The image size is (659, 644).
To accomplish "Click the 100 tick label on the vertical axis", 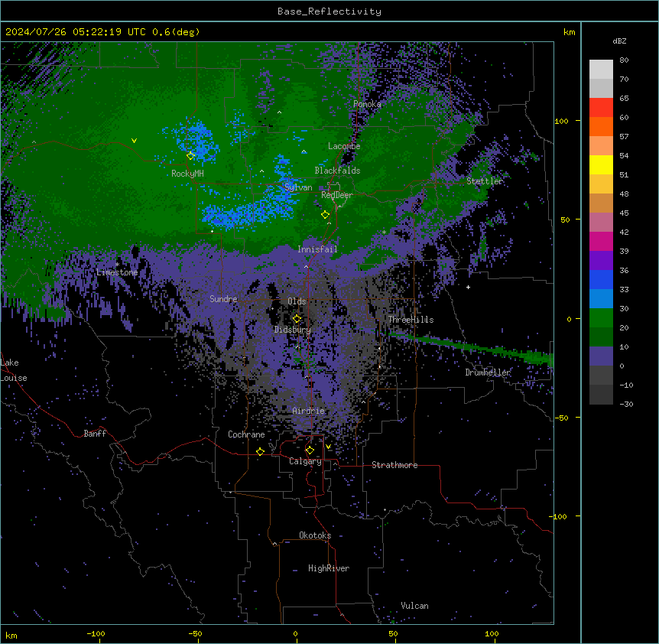I will coord(561,121).
